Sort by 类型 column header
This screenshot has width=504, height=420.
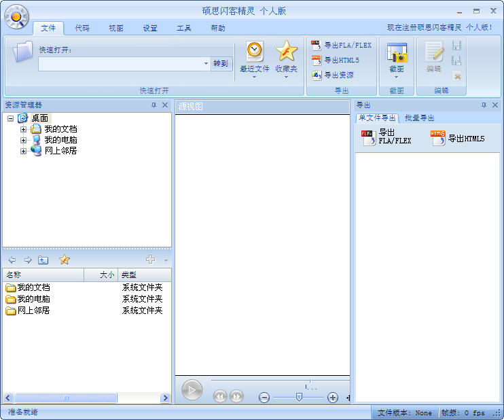145,275
